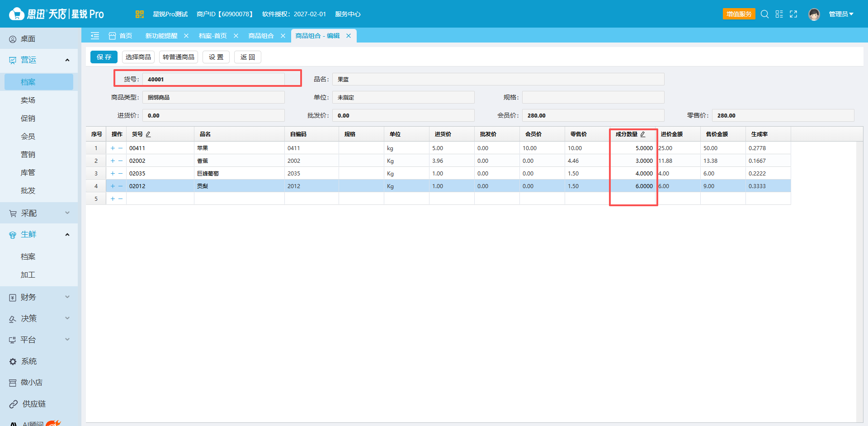868x426 pixels.
Task: Open the 管理员 account dropdown
Action: pos(841,14)
